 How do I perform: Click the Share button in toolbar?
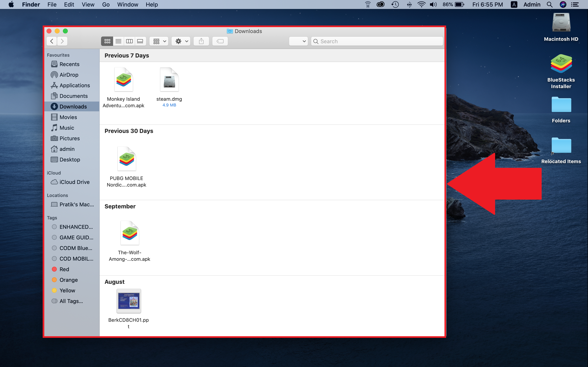(x=202, y=41)
